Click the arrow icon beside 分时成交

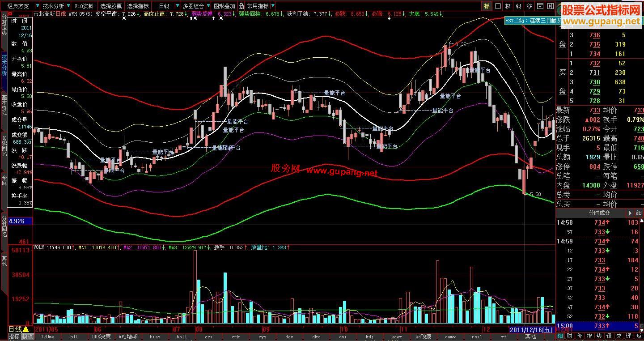click(x=630, y=213)
